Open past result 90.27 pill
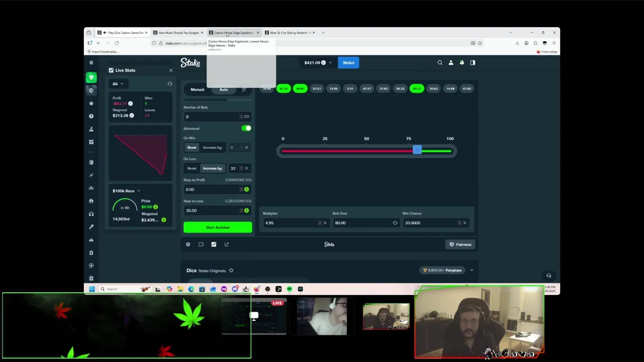The image size is (644, 362). [417, 88]
